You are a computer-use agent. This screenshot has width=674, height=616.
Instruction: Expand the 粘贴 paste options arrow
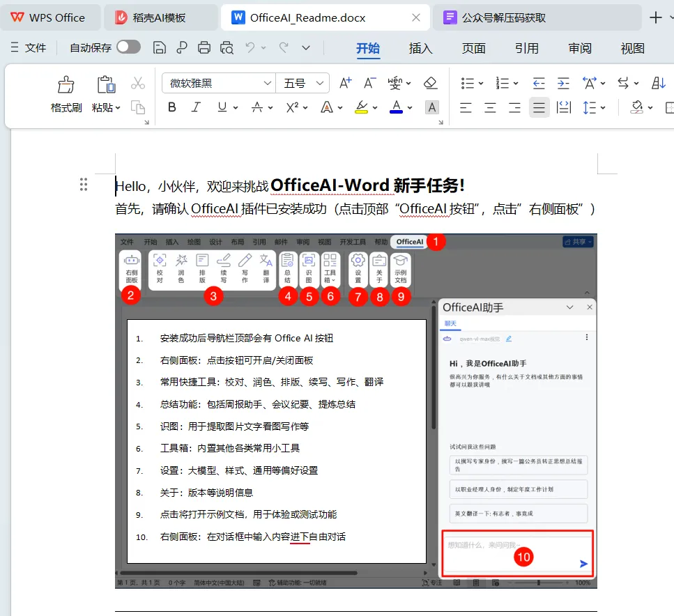click(x=118, y=107)
